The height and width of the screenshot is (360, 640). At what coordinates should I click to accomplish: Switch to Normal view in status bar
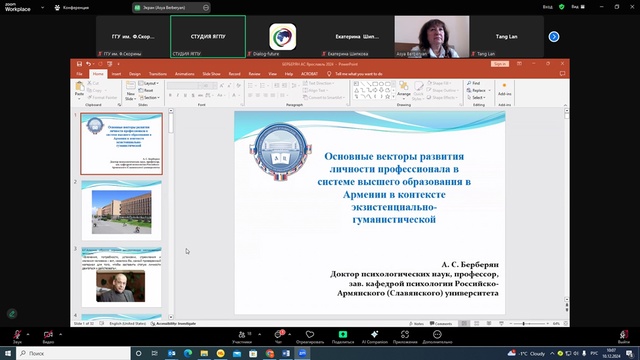(x=464, y=324)
